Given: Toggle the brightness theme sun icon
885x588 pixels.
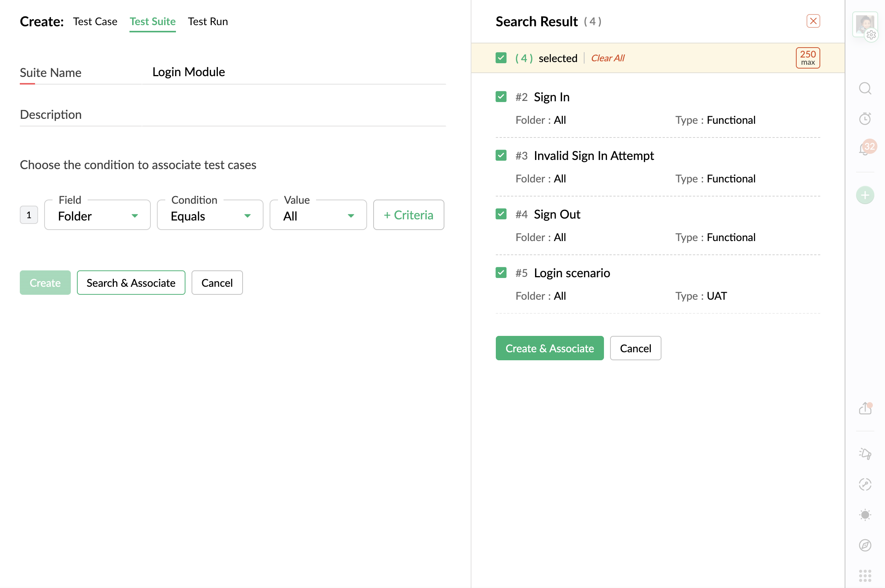Looking at the screenshot, I should [865, 514].
